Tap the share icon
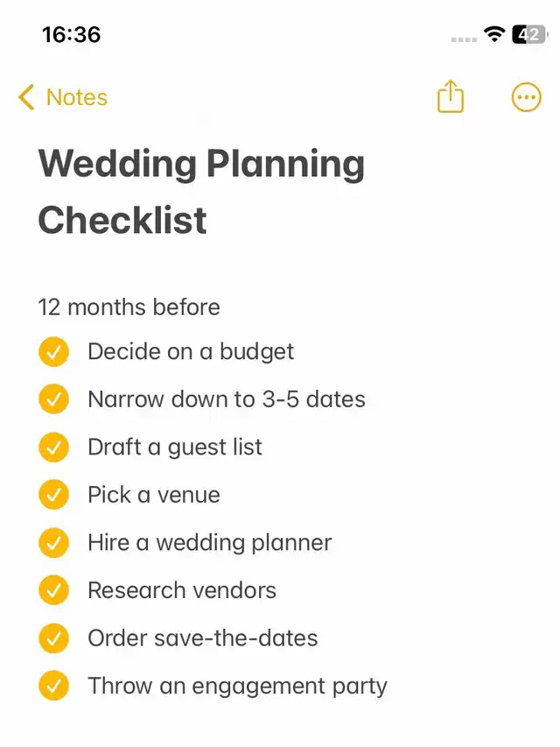This screenshot has width=560, height=747. pyautogui.click(x=450, y=97)
